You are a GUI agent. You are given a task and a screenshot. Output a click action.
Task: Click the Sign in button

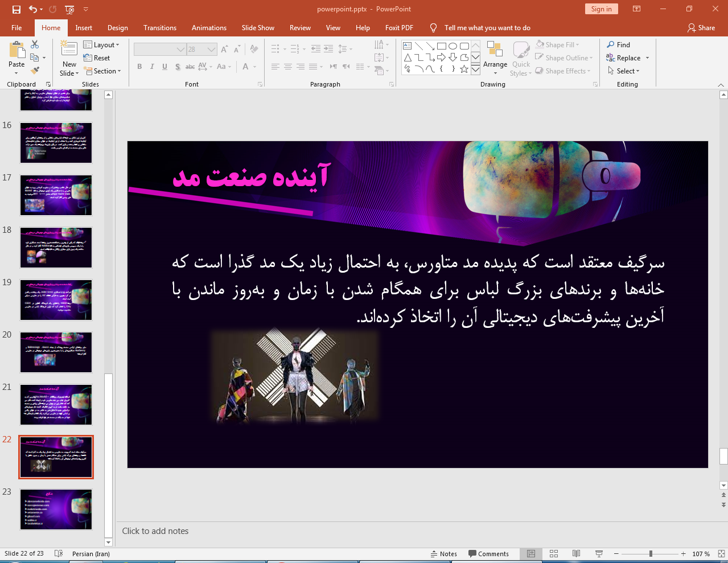point(601,9)
